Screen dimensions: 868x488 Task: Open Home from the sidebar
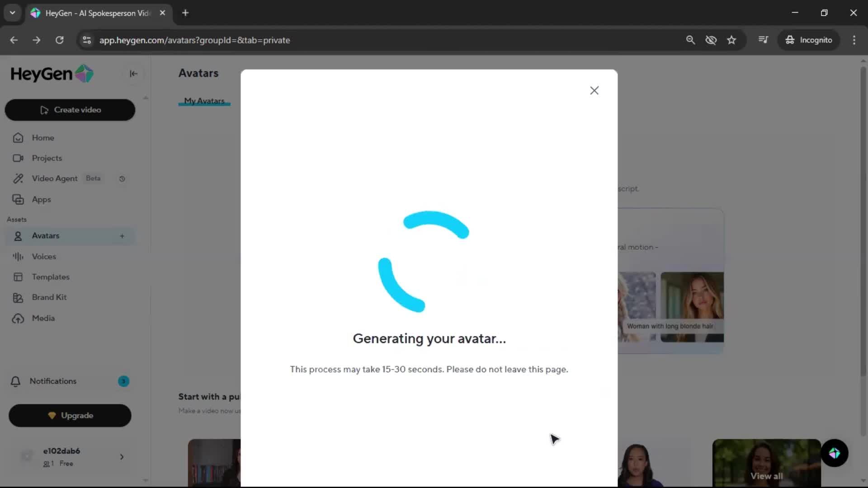(x=43, y=138)
